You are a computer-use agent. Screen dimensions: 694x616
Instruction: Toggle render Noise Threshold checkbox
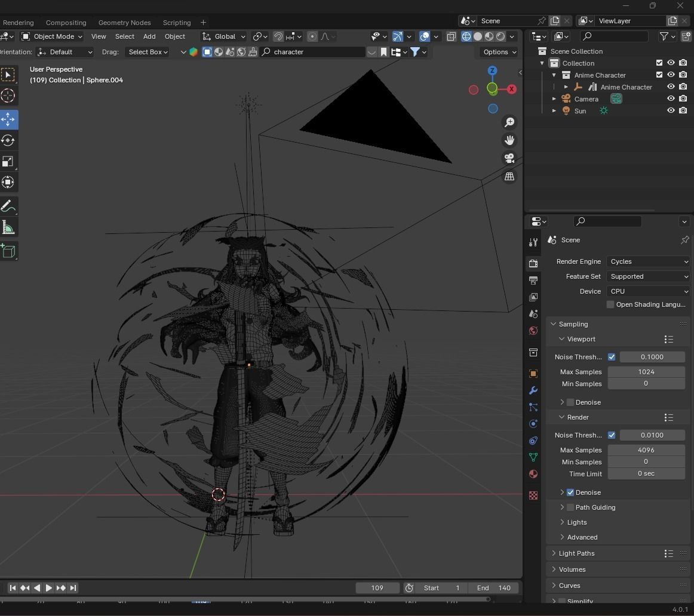pos(612,435)
